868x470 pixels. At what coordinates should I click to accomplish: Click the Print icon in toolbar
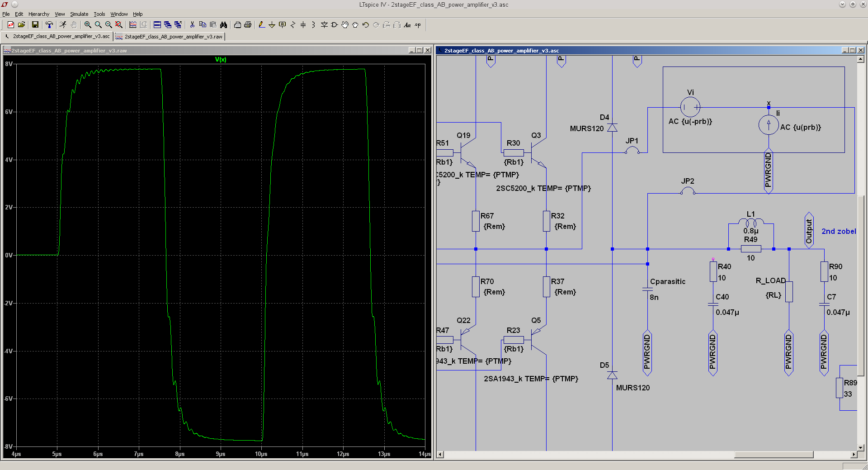click(x=248, y=25)
